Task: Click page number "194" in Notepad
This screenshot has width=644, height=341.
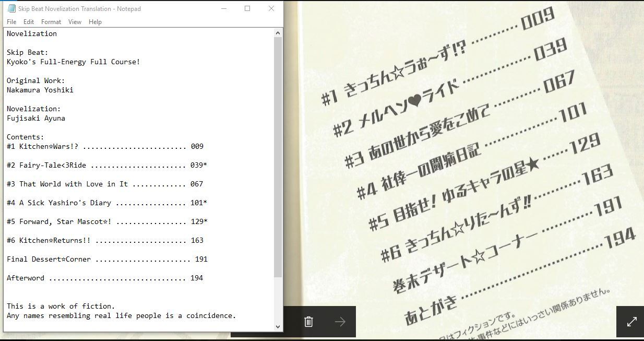Action: [197, 278]
